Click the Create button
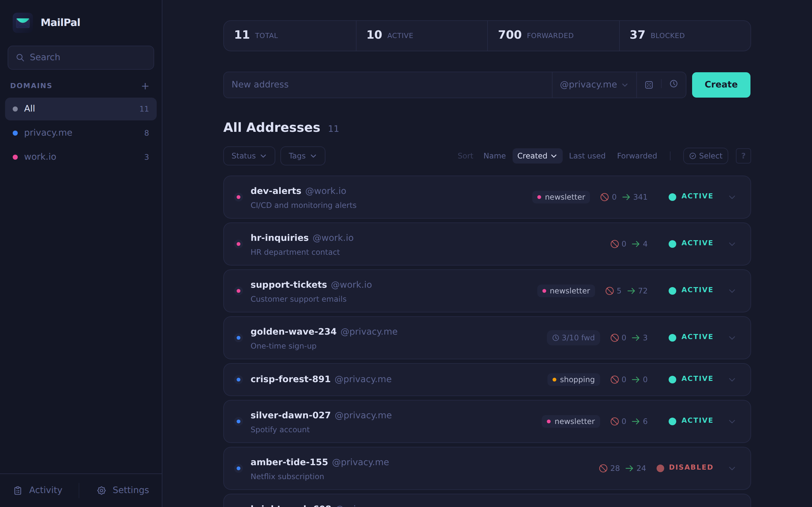Screen dimensions: 812x507 coord(721,85)
